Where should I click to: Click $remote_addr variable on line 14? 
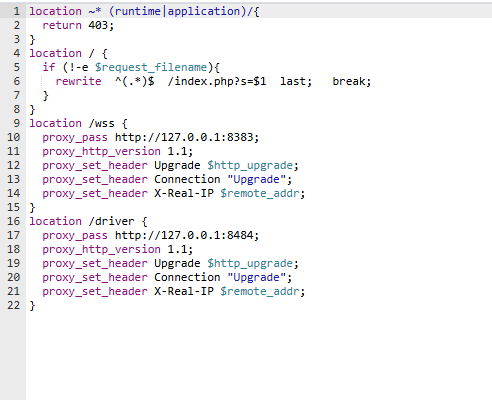(260, 193)
